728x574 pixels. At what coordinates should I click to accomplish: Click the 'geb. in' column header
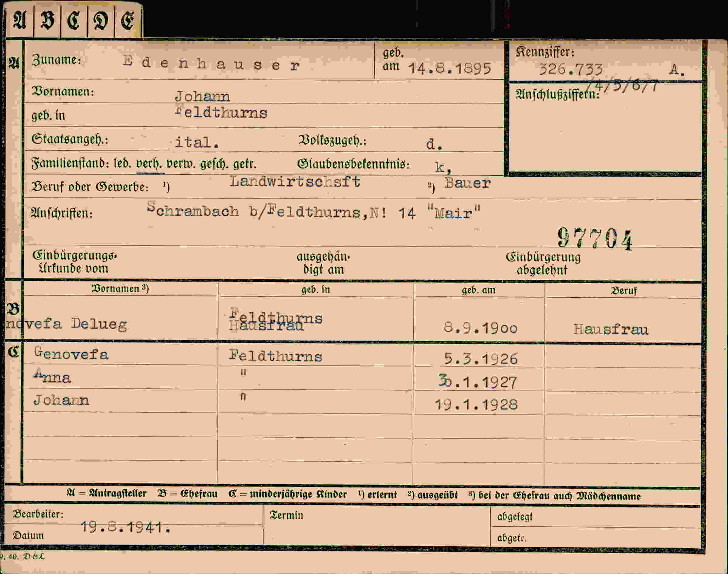click(316, 290)
